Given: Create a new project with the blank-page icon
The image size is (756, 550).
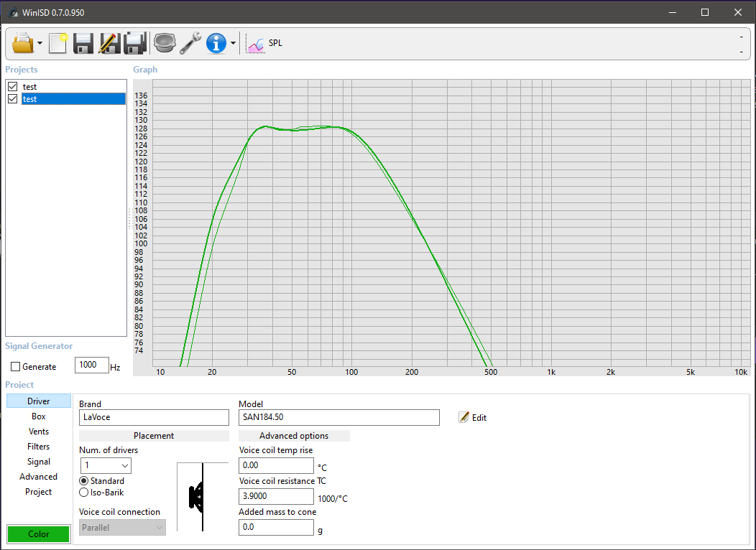Looking at the screenshot, I should [x=58, y=43].
